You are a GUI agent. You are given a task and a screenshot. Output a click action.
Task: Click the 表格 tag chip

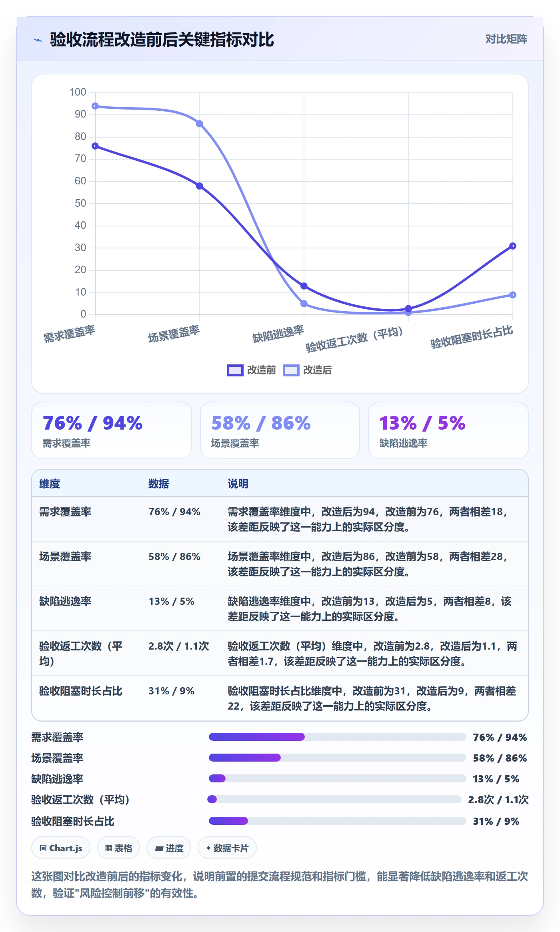(x=118, y=848)
